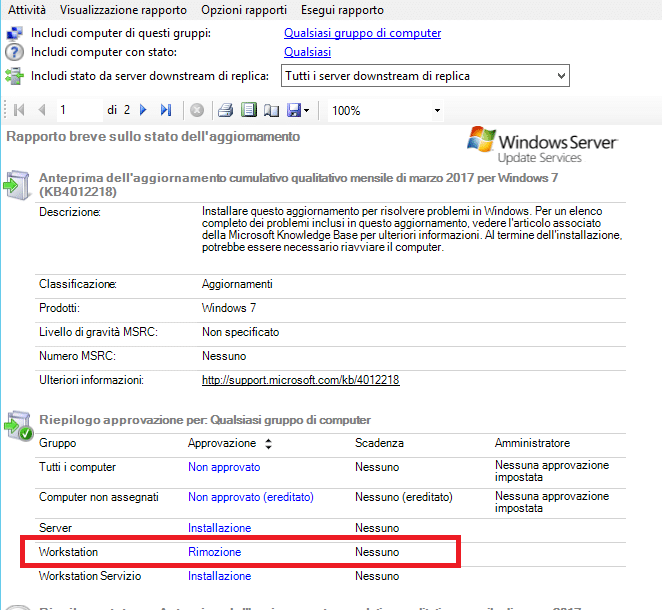Click the Esegui rapporto menu item
662x610 pixels.
(342, 10)
